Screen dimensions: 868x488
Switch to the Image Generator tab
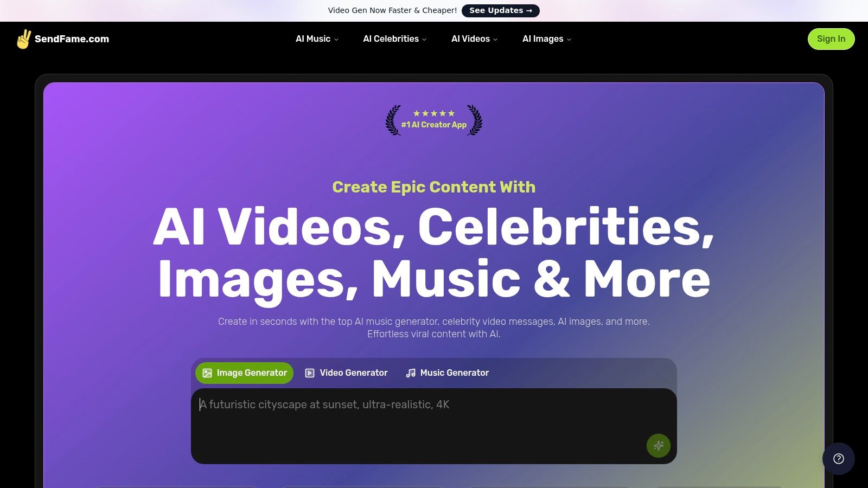tap(244, 373)
